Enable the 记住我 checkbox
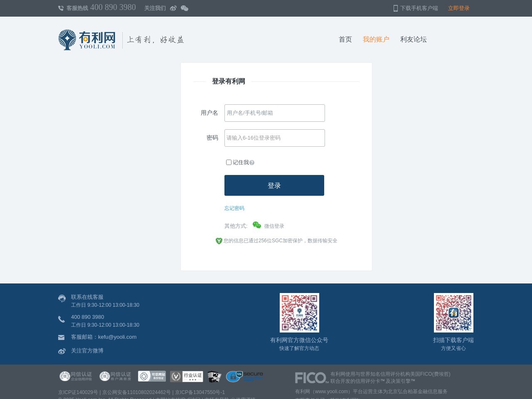532x399 pixels. [229, 163]
